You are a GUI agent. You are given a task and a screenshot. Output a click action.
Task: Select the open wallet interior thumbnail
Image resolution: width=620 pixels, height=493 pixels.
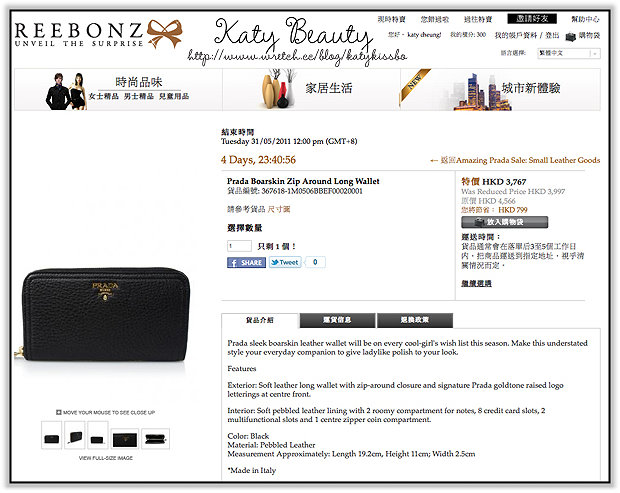tap(155, 438)
